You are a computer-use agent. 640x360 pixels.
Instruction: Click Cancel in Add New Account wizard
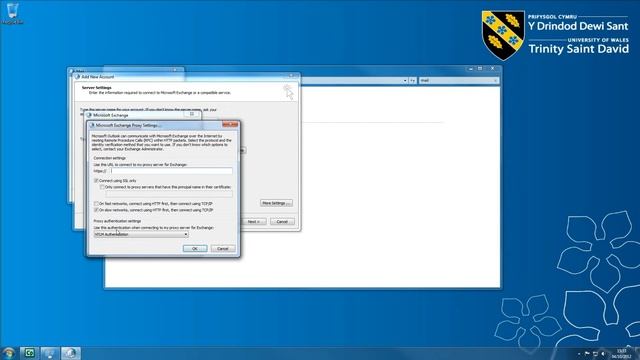click(x=282, y=222)
